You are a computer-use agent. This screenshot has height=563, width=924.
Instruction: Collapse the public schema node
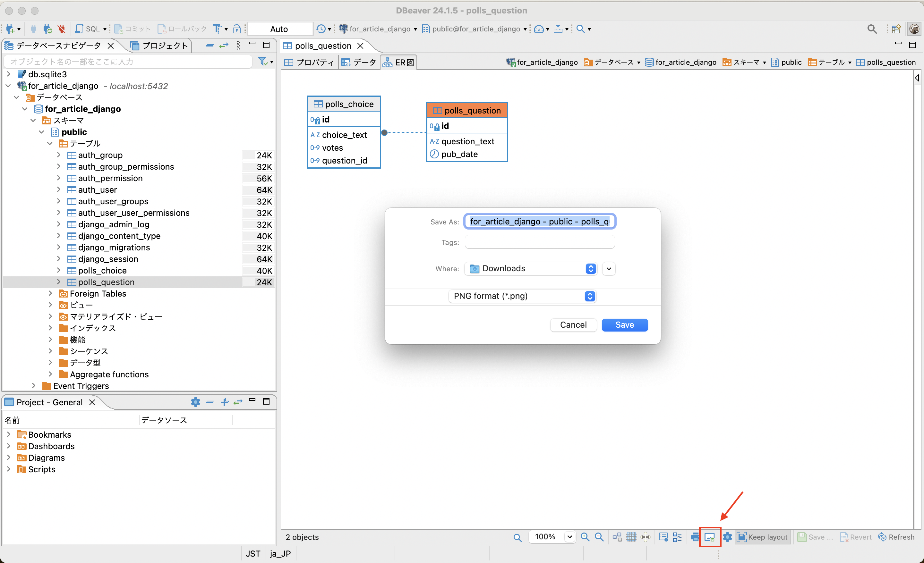[42, 132]
